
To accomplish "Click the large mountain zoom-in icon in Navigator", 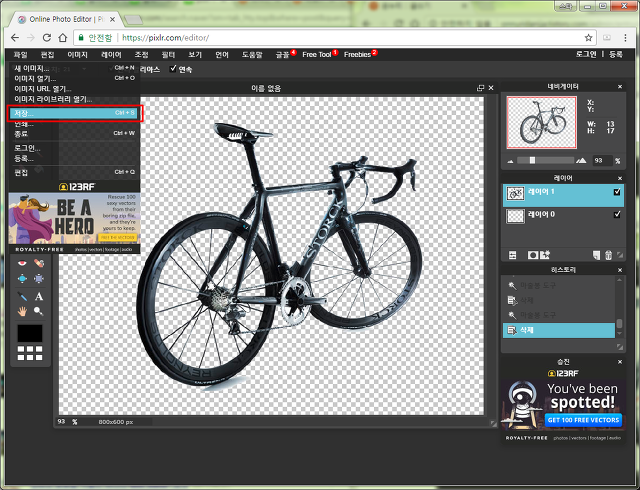I will [x=581, y=160].
